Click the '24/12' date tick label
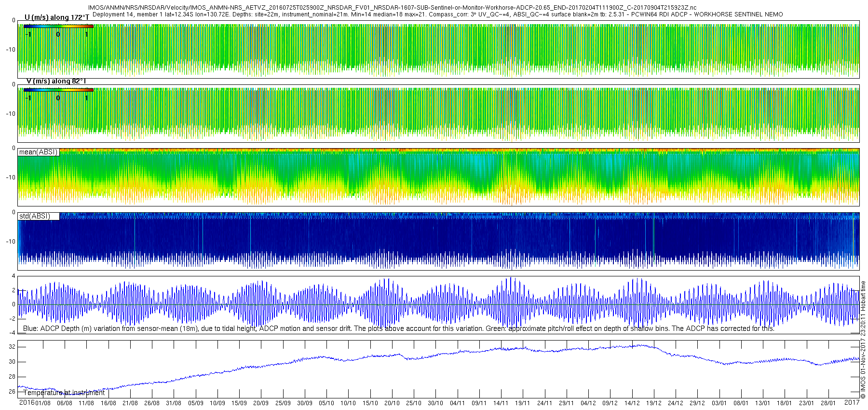The image size is (868, 410). (x=676, y=403)
